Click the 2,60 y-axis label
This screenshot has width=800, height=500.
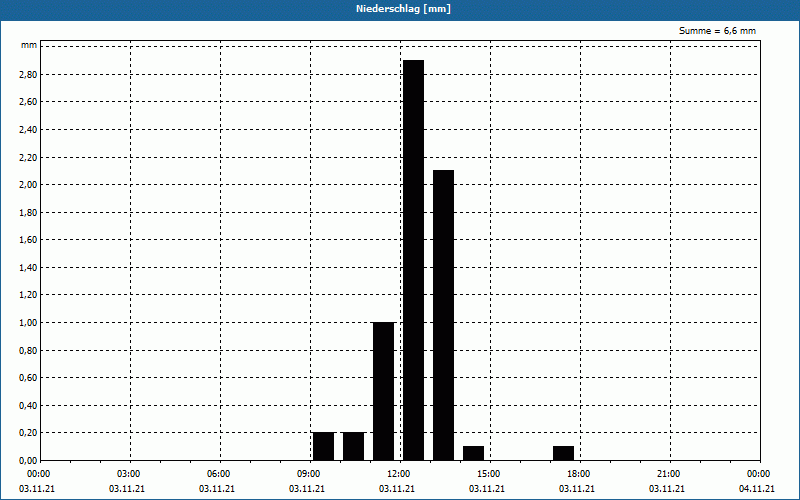pos(28,102)
